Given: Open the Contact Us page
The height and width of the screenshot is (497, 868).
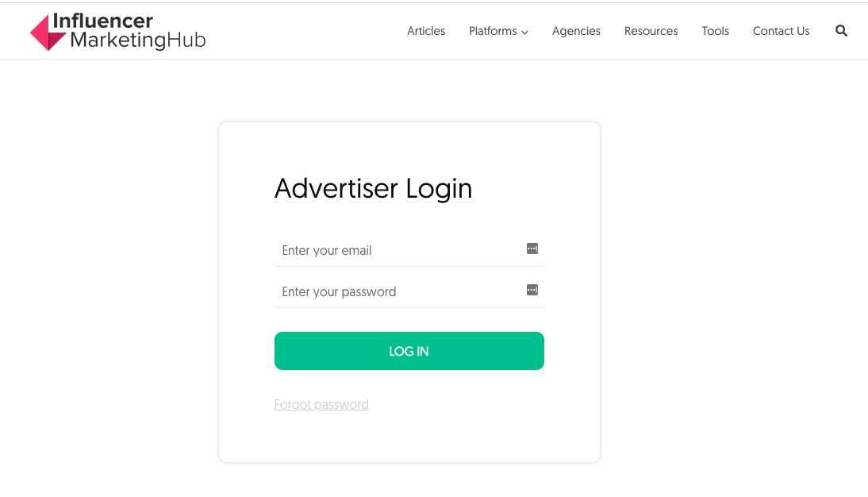Looking at the screenshot, I should (x=781, y=31).
